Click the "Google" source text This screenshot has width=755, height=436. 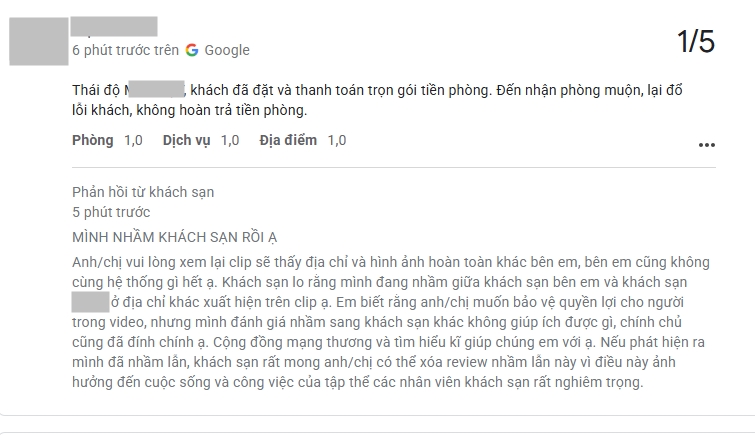click(x=227, y=50)
